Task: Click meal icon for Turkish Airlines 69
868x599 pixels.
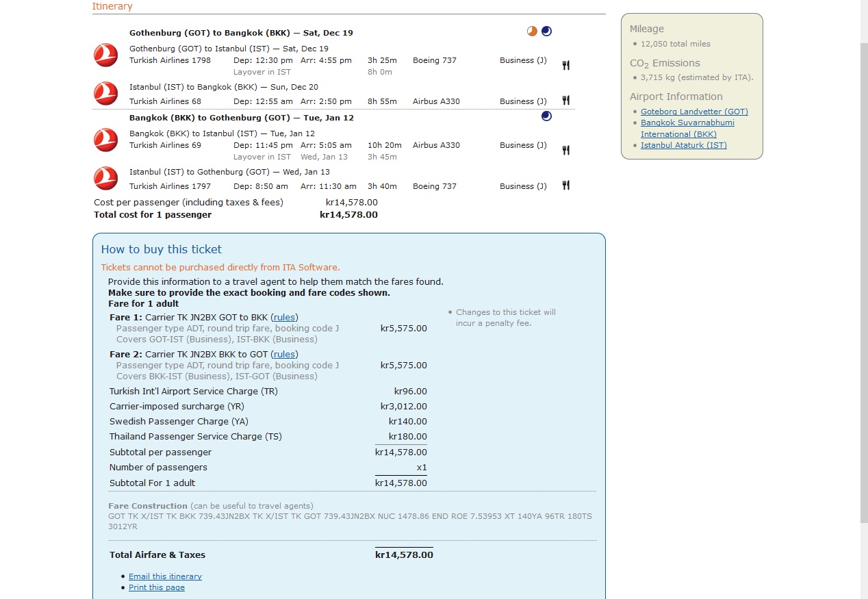Action: coord(565,150)
